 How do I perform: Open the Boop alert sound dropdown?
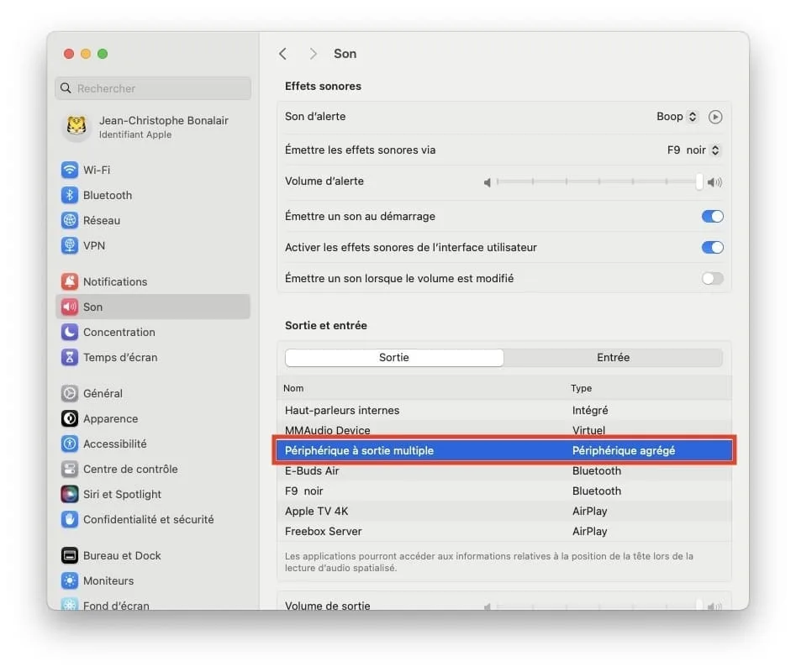click(x=677, y=116)
